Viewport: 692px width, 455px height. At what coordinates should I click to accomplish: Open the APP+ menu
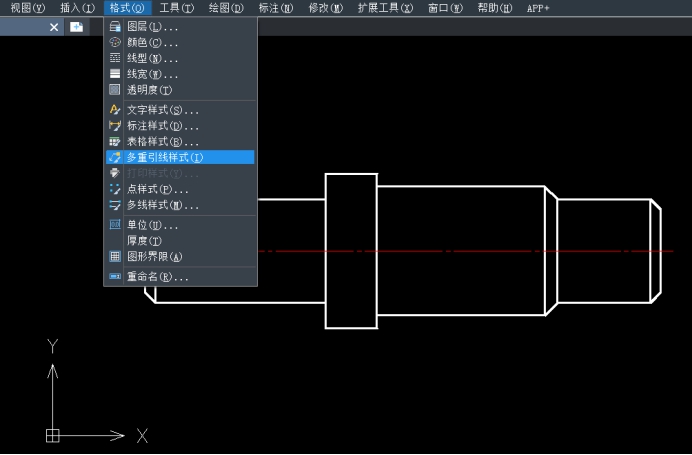coord(538,8)
